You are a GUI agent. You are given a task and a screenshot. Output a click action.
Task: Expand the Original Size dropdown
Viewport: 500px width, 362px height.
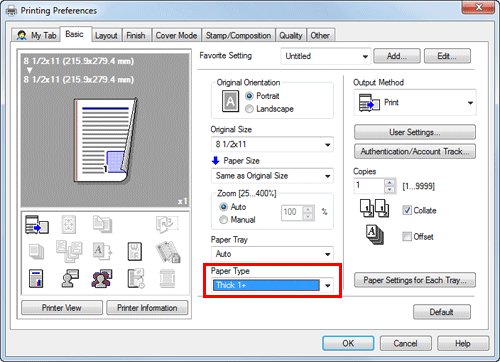point(272,144)
